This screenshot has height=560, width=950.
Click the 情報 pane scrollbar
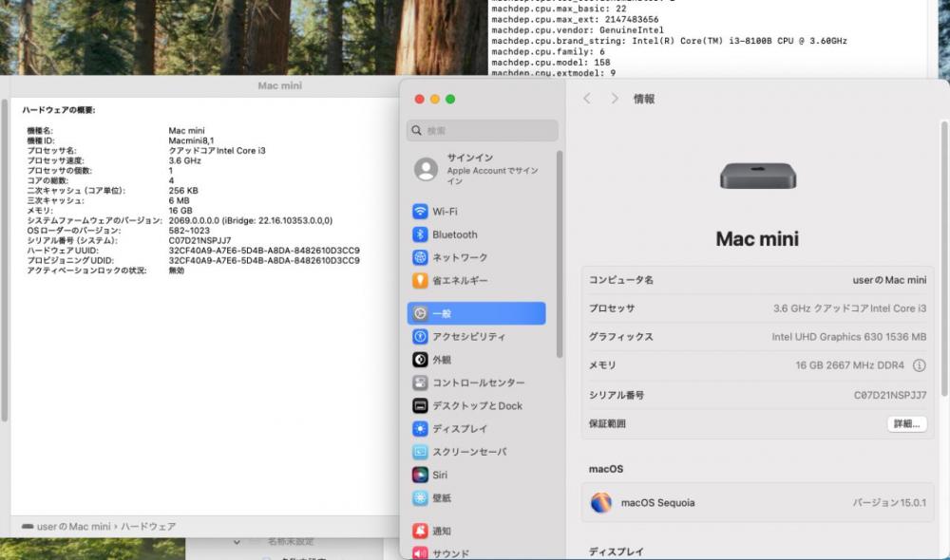(x=944, y=258)
